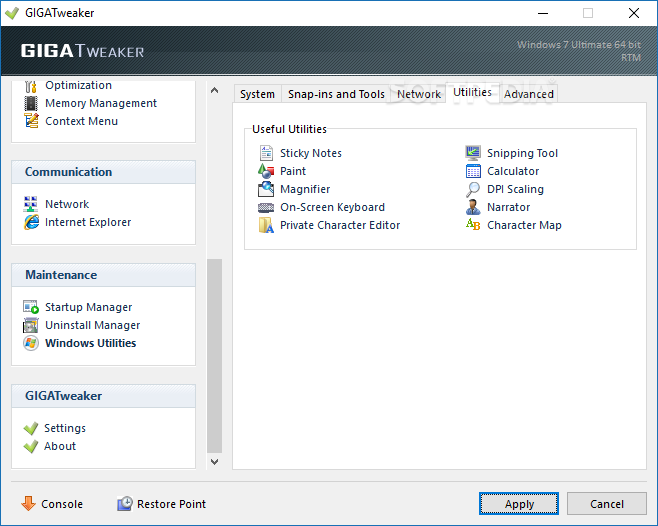Click sidebar scrollbar down arrow
The width and height of the screenshot is (658, 526).
(x=214, y=462)
